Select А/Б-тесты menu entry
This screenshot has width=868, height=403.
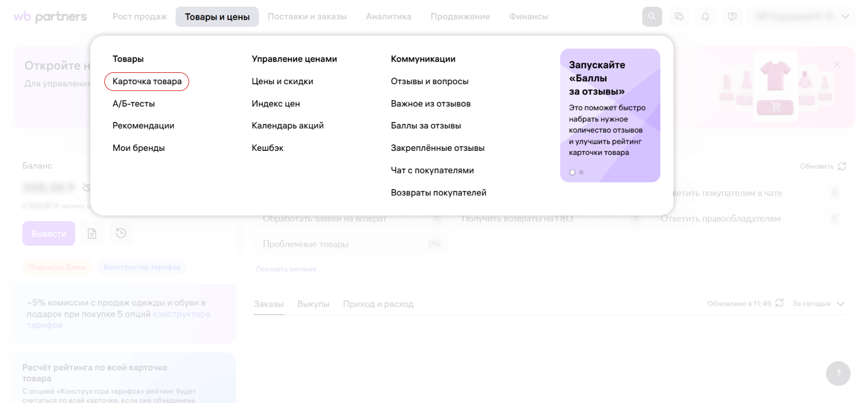[x=134, y=104]
